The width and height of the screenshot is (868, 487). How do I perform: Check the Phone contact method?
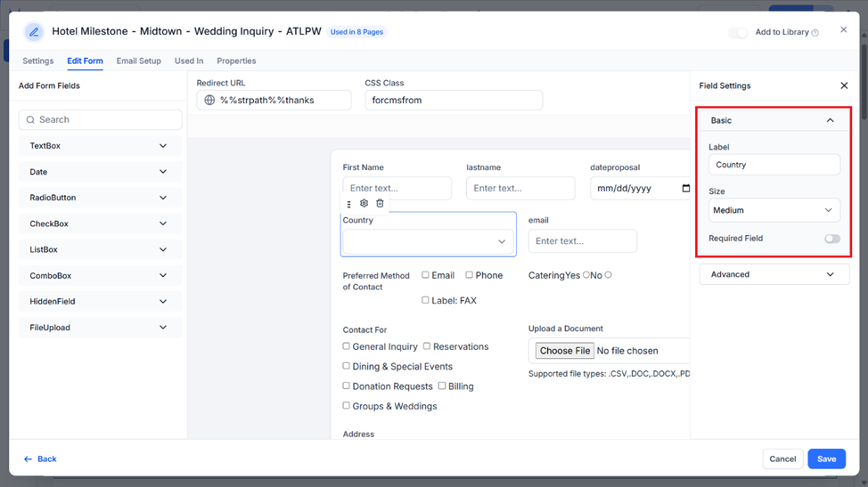point(469,275)
